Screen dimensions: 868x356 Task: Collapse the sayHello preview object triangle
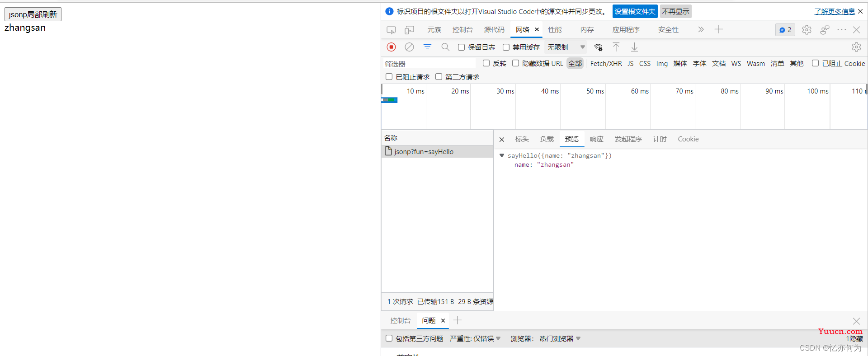[x=502, y=155]
